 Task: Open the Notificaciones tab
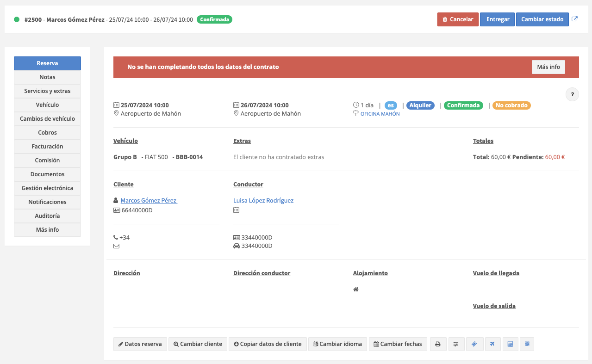tap(47, 202)
